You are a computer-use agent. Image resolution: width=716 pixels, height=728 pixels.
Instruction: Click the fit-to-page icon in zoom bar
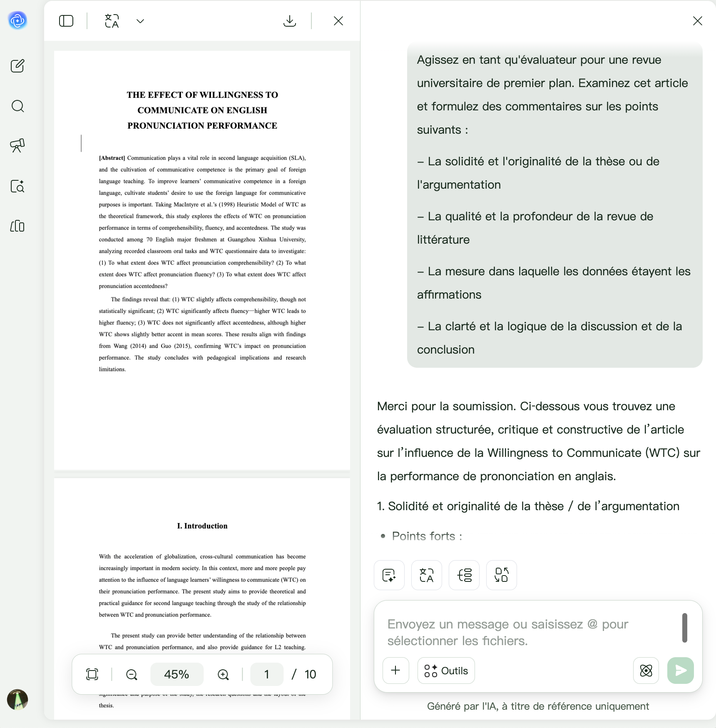click(x=92, y=674)
